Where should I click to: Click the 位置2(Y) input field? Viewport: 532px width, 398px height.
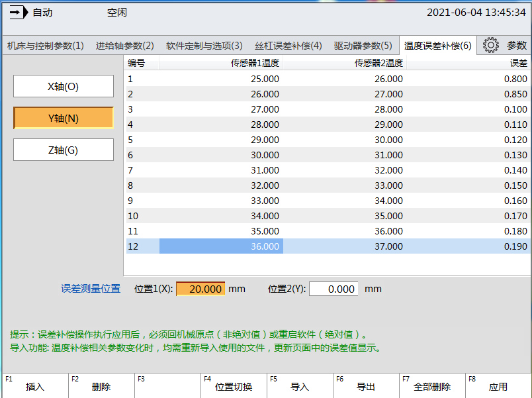333,289
